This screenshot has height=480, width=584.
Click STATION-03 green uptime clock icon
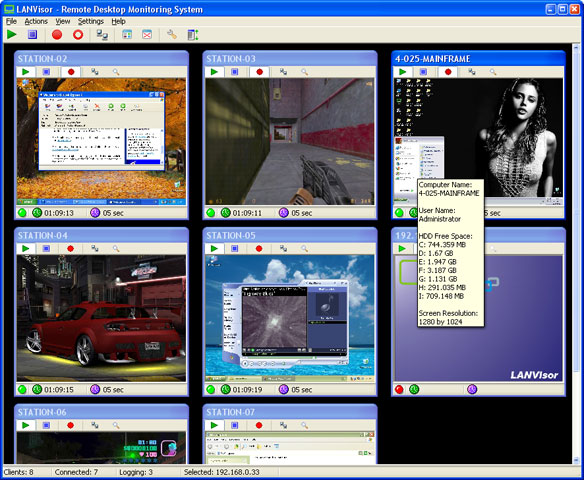click(x=225, y=213)
